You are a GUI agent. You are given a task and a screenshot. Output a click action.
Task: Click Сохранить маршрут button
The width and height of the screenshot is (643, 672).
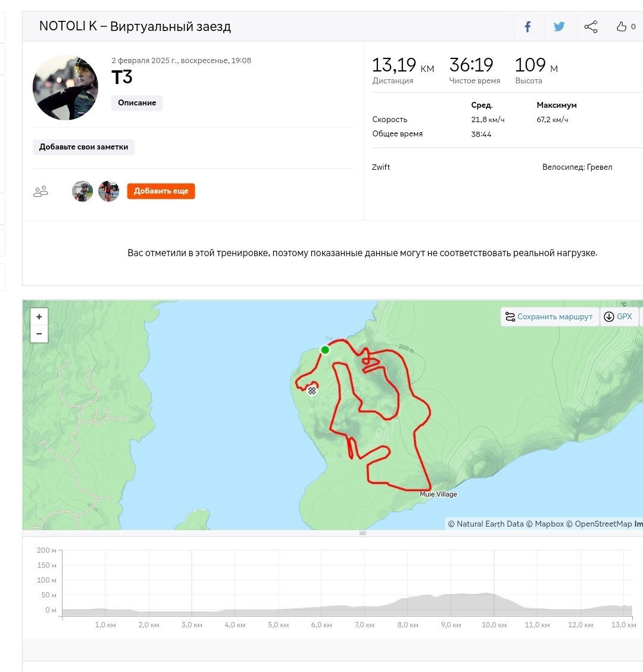click(550, 317)
